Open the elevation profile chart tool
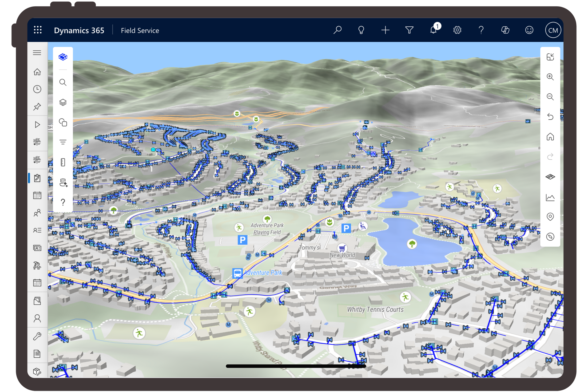Screen dimensions: 588x392 (x=550, y=198)
